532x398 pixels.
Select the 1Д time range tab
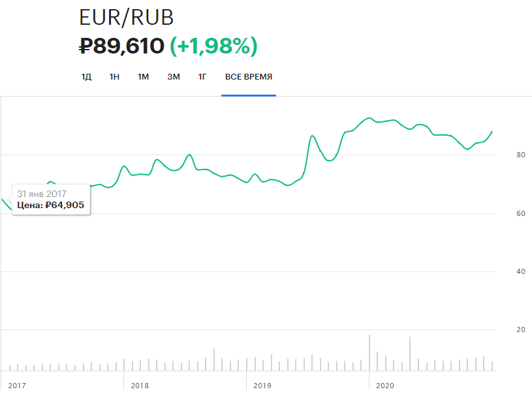[86, 77]
